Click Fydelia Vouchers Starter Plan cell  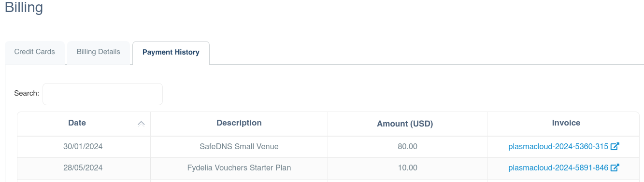(x=239, y=168)
